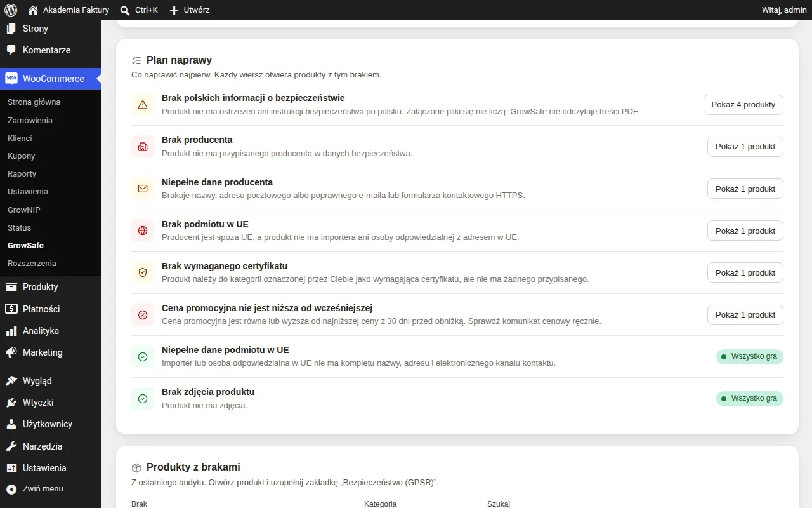Open Akademia Faktury site home icon
Image resolution: width=812 pixels, height=508 pixels.
click(x=33, y=10)
